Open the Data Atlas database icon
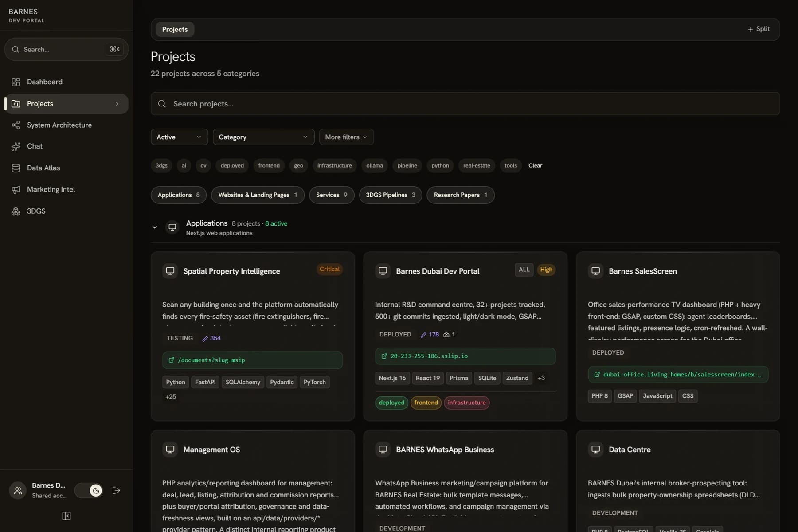This screenshot has width=798, height=532. click(x=16, y=168)
